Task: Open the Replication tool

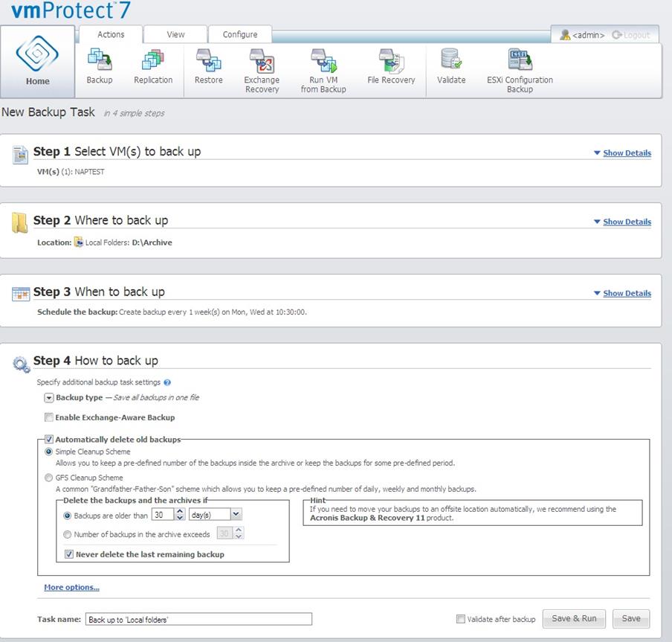Action: pyautogui.click(x=153, y=61)
